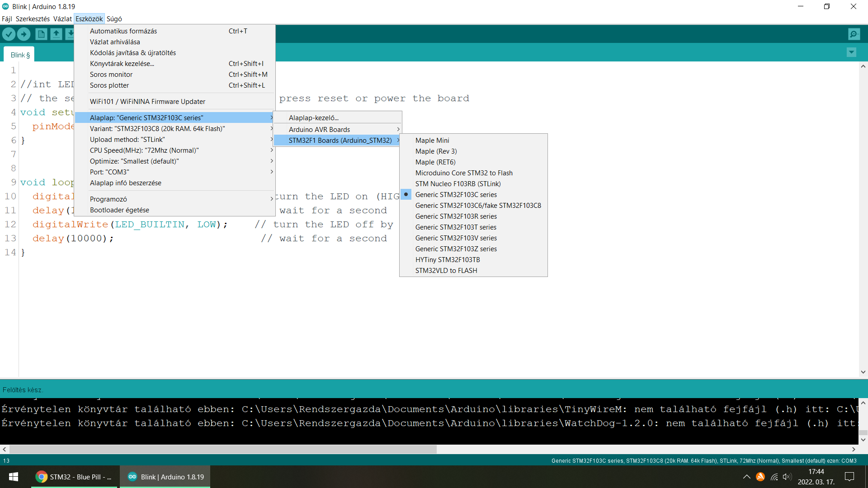This screenshot has height=488, width=868.
Task: Click editor vertical scrollbar down arrow
Action: point(863,372)
